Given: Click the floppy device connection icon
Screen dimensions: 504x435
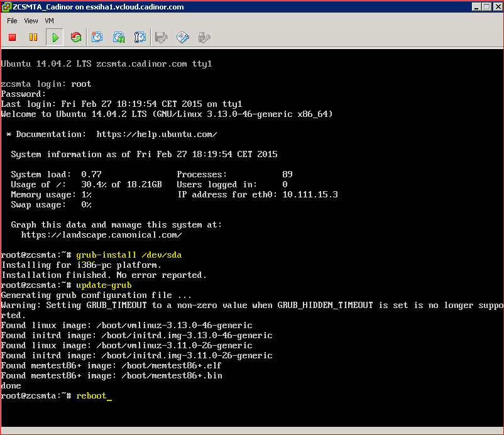Looking at the screenshot, I should [x=162, y=37].
